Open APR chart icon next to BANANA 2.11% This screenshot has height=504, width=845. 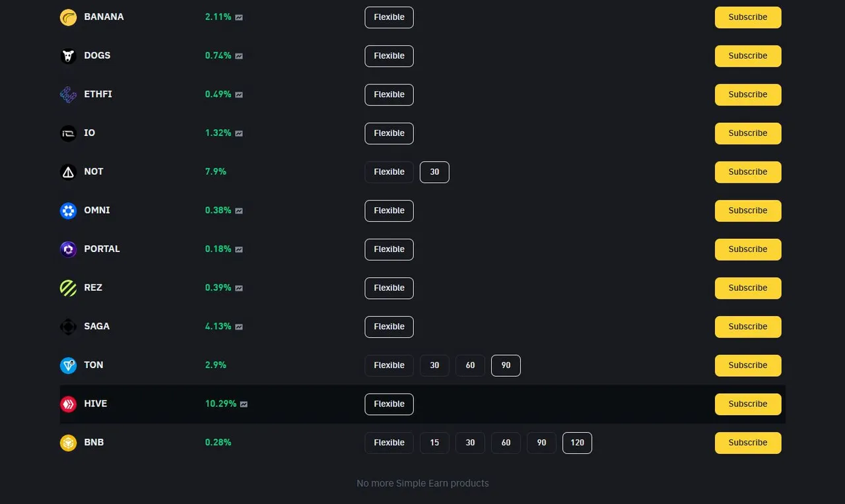pos(239,17)
